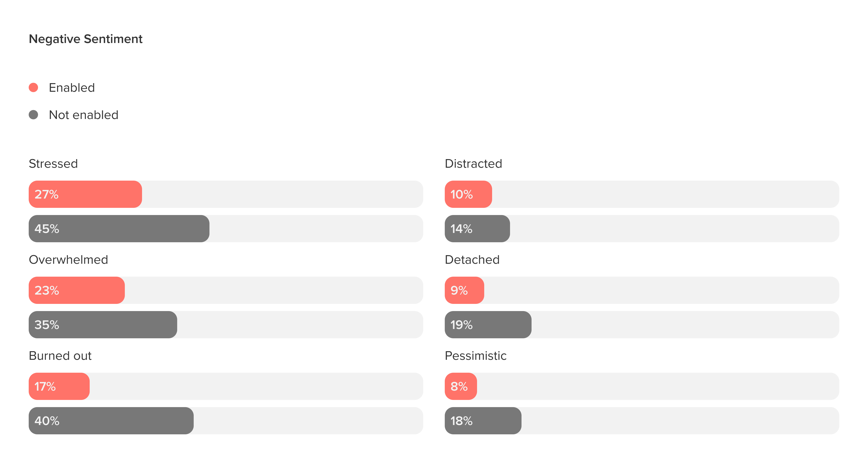Click the 17% Burned out bar

[59, 386]
